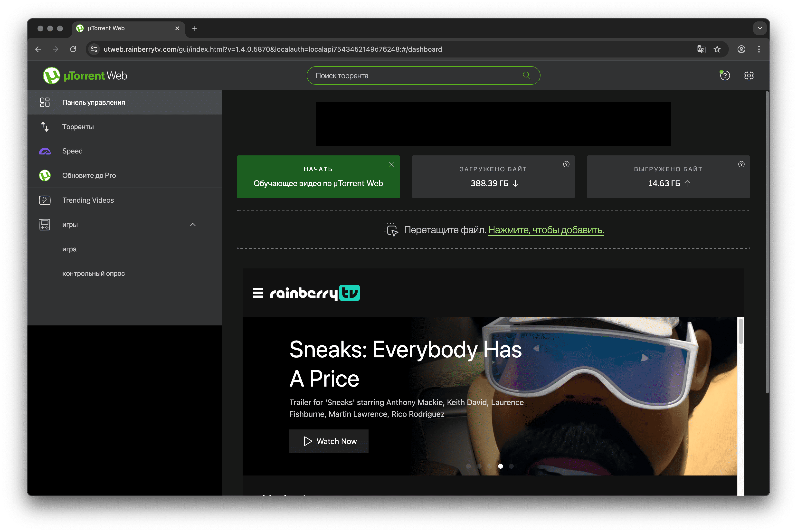Screen dimensions: 797x532
Task: Click info icon on ВЫГРУЖЕНО БАЙТ card
Action: [741, 164]
